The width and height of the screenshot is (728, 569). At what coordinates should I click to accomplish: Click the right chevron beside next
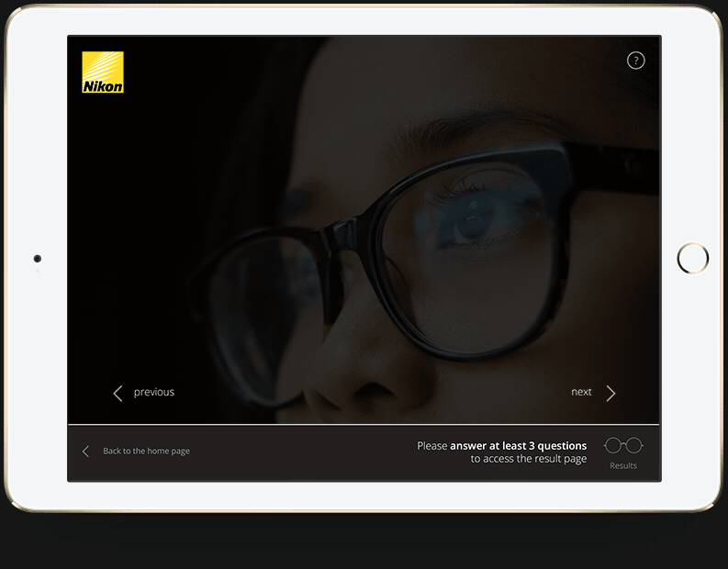pos(610,393)
